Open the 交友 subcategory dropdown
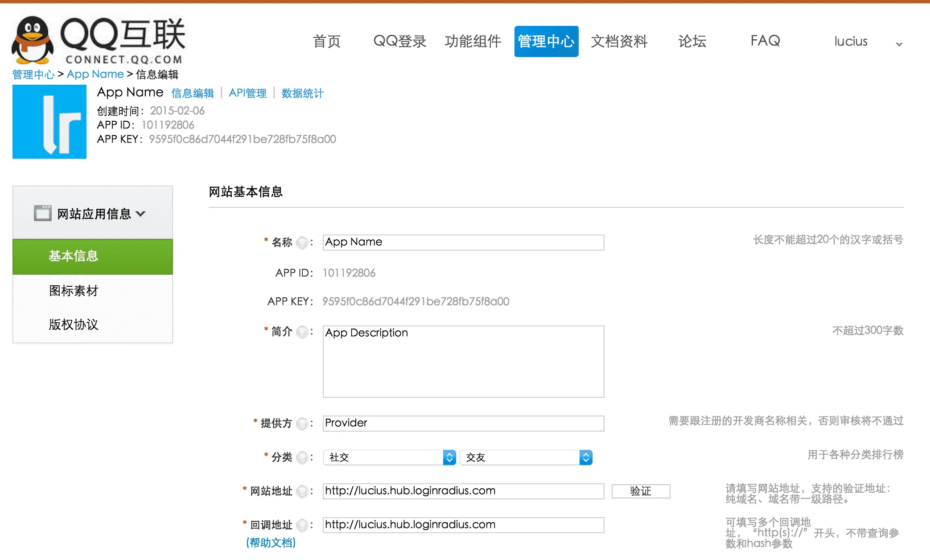 (x=526, y=457)
